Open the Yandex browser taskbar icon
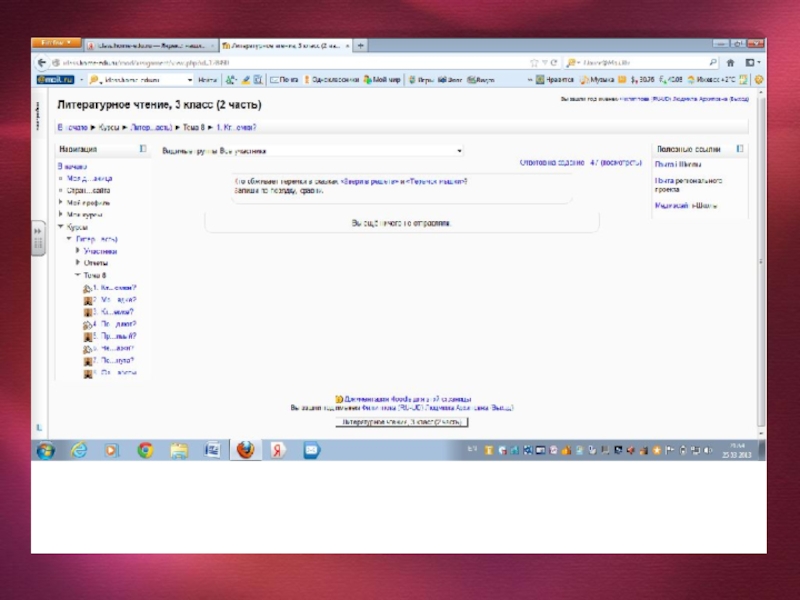The width and height of the screenshot is (800, 600). click(x=278, y=451)
